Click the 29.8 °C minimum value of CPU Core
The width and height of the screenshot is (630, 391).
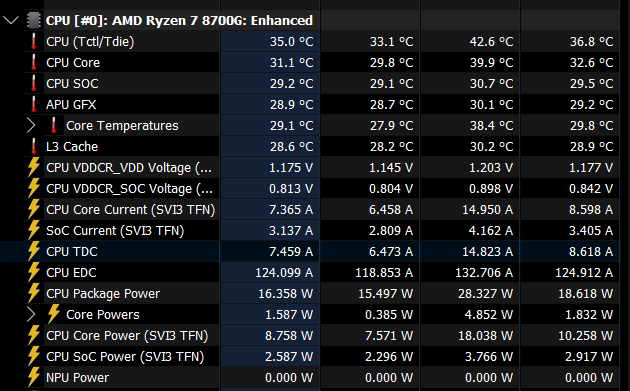[x=391, y=63]
